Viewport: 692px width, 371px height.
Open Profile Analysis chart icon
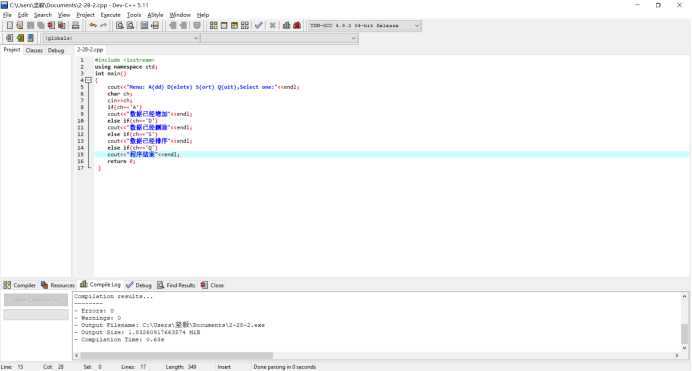click(286, 26)
